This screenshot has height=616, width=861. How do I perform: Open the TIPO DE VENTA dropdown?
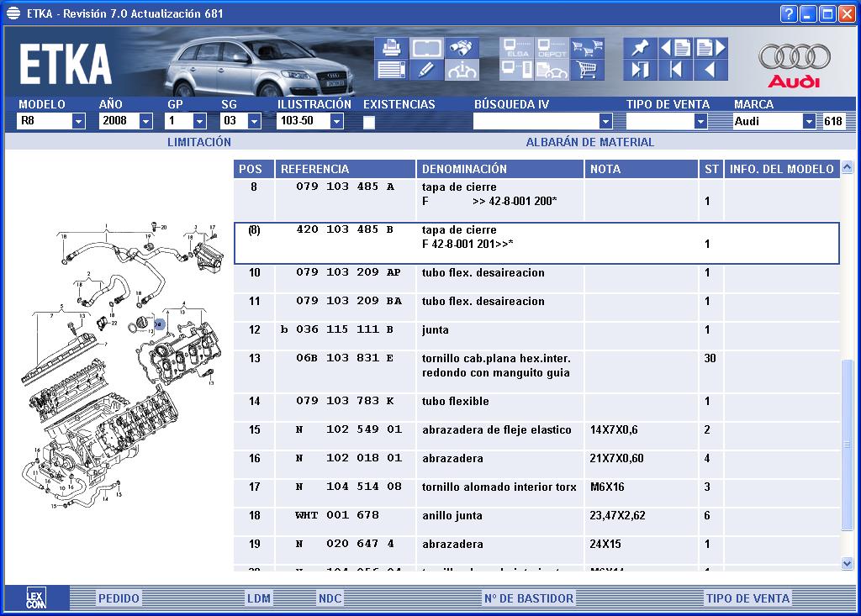[x=700, y=121]
